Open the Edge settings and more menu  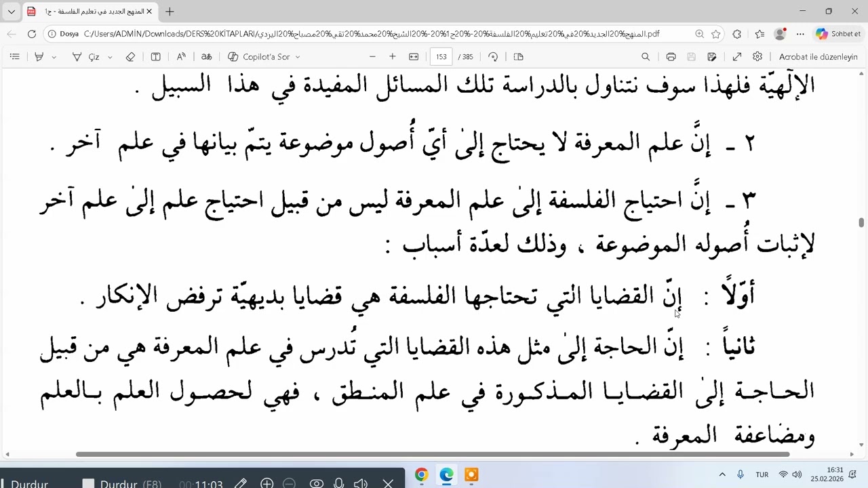pyautogui.click(x=800, y=34)
